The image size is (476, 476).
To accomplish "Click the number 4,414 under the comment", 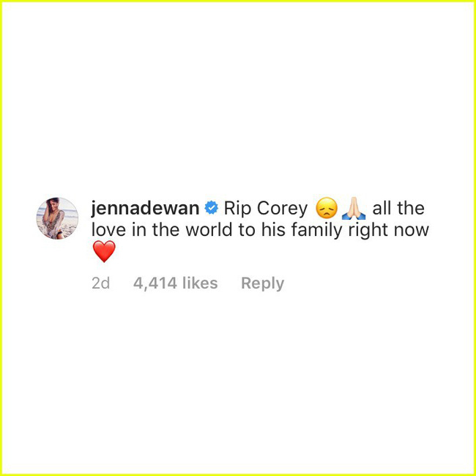I will pos(155,283).
